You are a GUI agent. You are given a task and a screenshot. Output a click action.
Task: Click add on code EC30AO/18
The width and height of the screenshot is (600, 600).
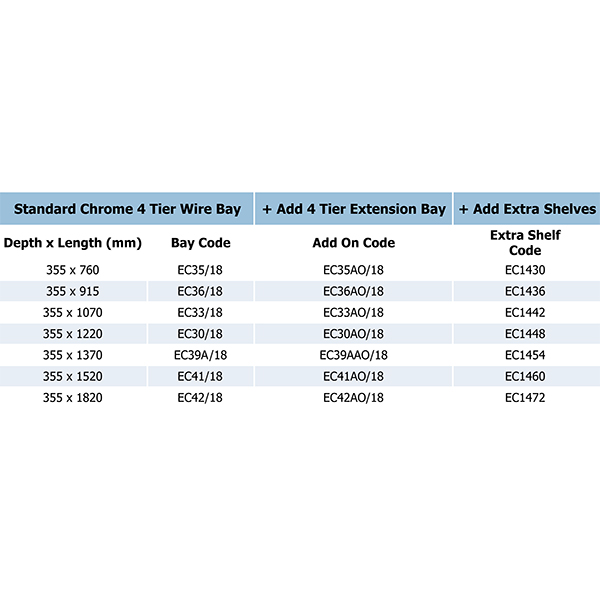pyautogui.click(x=353, y=334)
